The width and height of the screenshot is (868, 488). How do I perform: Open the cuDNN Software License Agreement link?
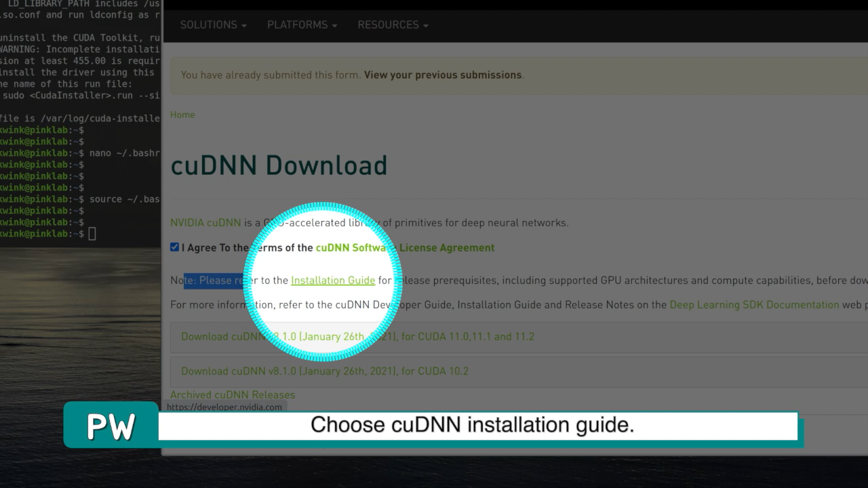pyautogui.click(x=405, y=248)
